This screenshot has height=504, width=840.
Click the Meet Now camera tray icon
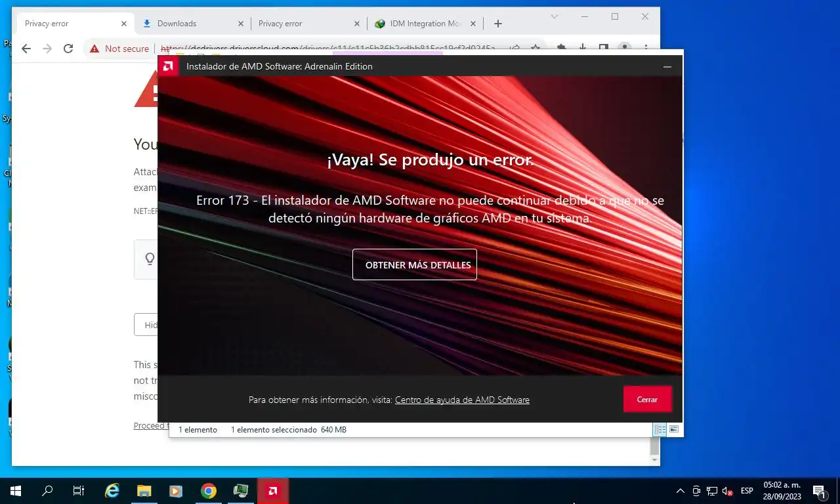(696, 491)
